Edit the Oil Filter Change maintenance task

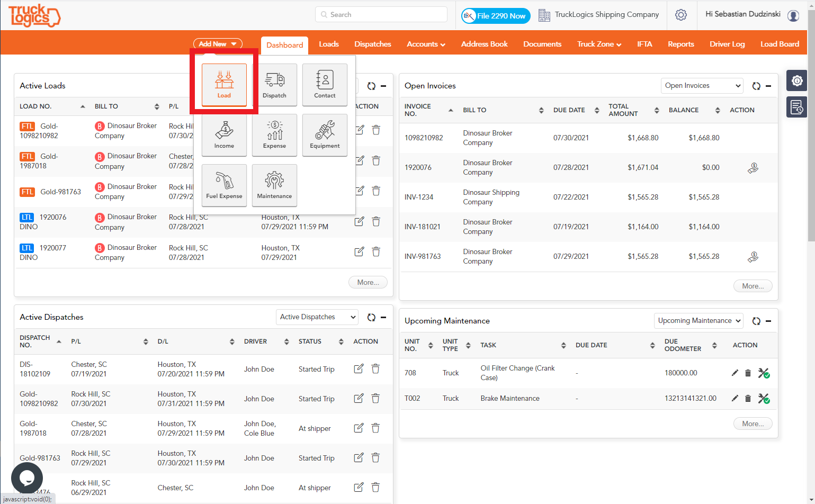coord(735,373)
